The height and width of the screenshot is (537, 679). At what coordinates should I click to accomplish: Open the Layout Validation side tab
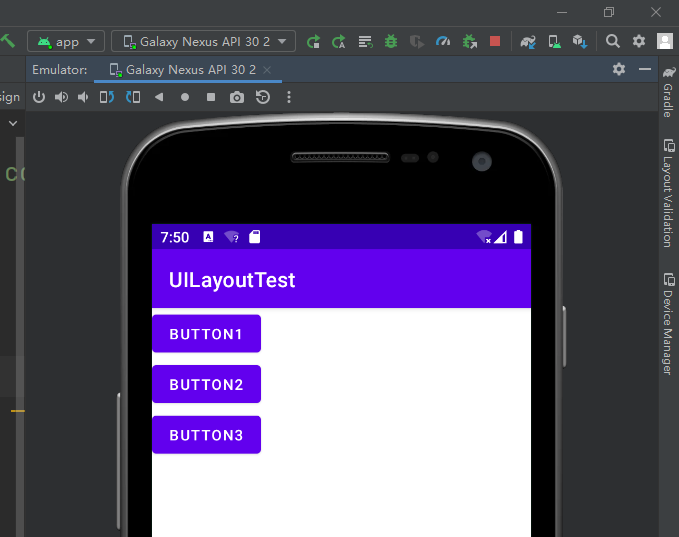[x=669, y=193]
